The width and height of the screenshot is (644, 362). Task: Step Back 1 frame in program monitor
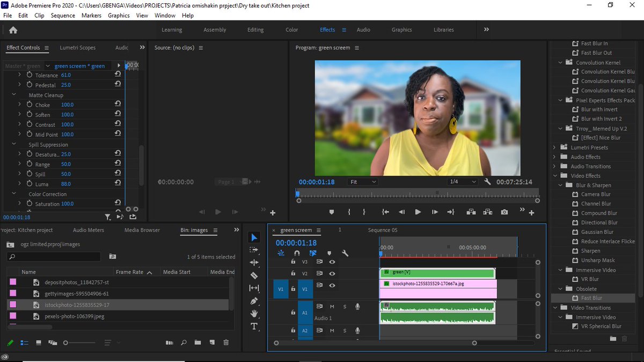(x=401, y=212)
